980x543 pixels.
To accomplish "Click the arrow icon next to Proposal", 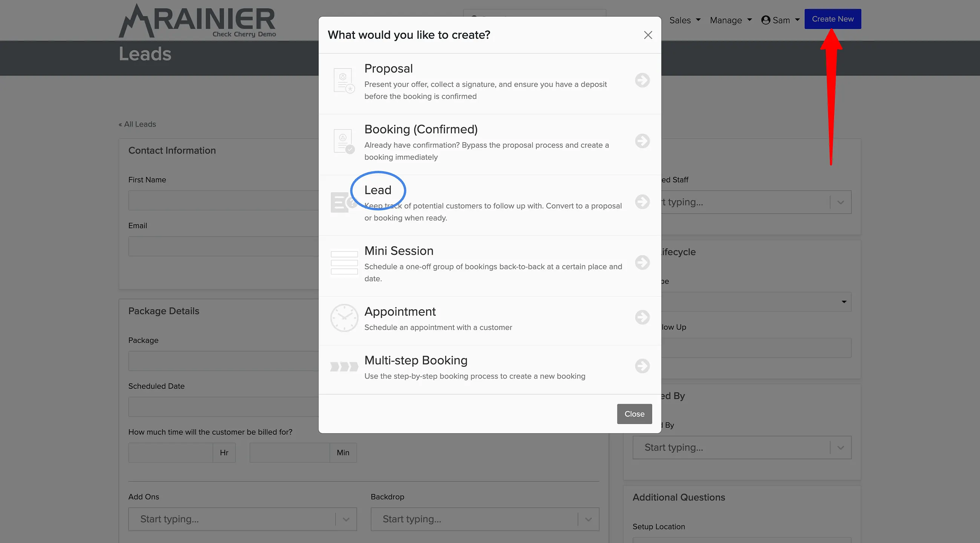I will click(x=642, y=80).
